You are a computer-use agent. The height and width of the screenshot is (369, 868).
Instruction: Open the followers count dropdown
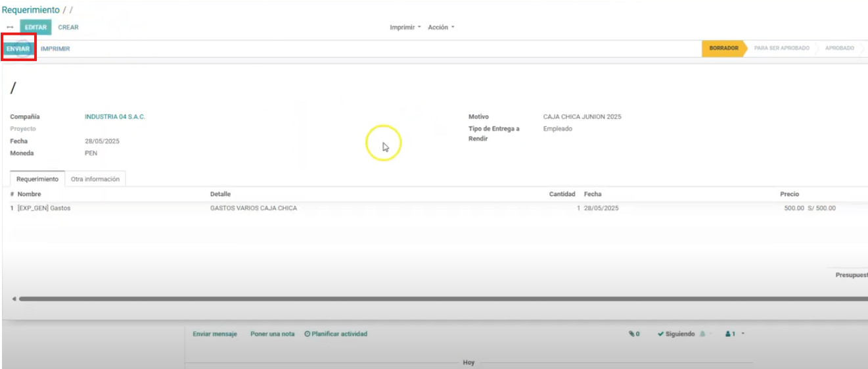pyautogui.click(x=735, y=334)
